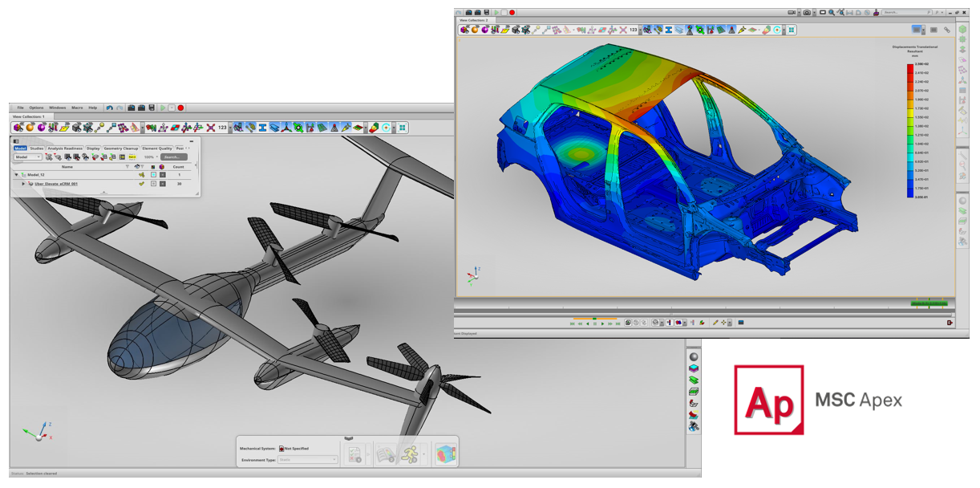Viewport: 980px width, 488px height.
Task: Click the 123 numbering tool in left toolbar
Action: coord(222,128)
